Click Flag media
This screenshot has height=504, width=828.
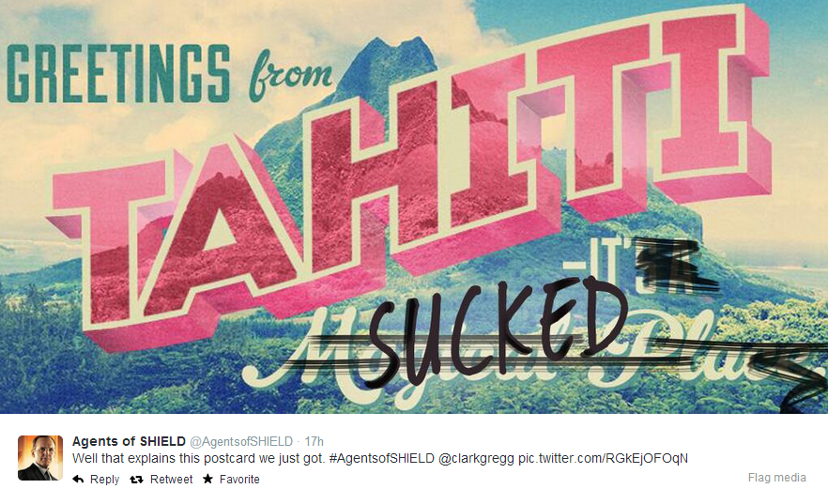point(776,478)
